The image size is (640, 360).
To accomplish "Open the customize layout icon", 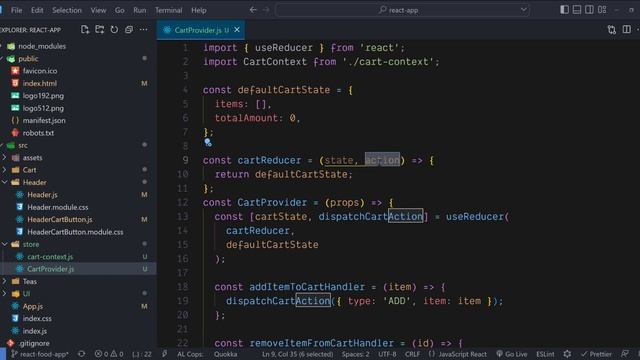I will (x=602, y=9).
